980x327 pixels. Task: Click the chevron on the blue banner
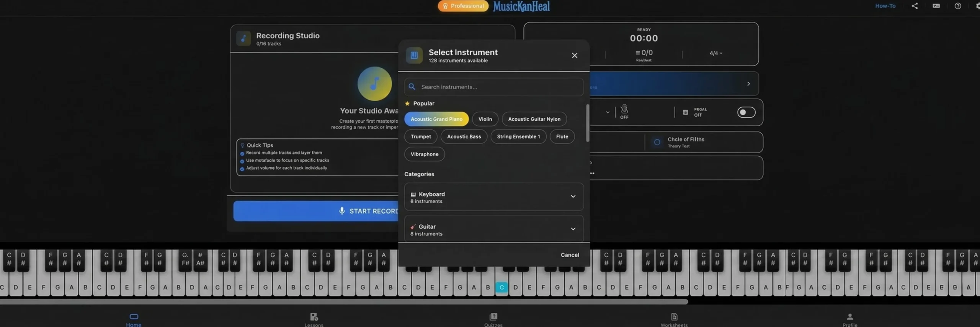tap(748, 84)
